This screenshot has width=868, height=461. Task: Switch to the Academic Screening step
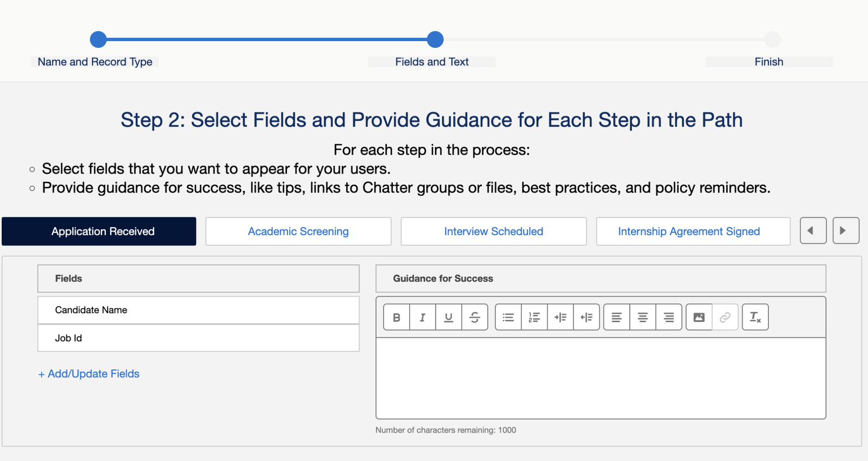tap(298, 232)
